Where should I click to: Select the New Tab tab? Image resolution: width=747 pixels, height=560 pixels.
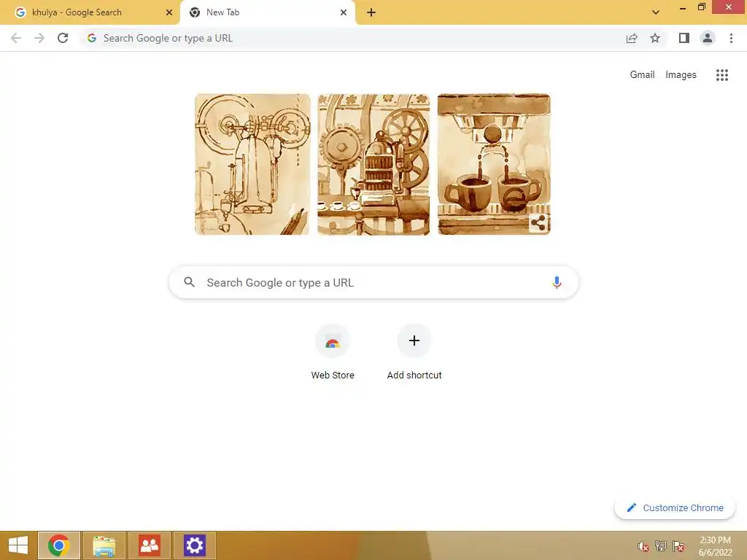[x=267, y=12]
